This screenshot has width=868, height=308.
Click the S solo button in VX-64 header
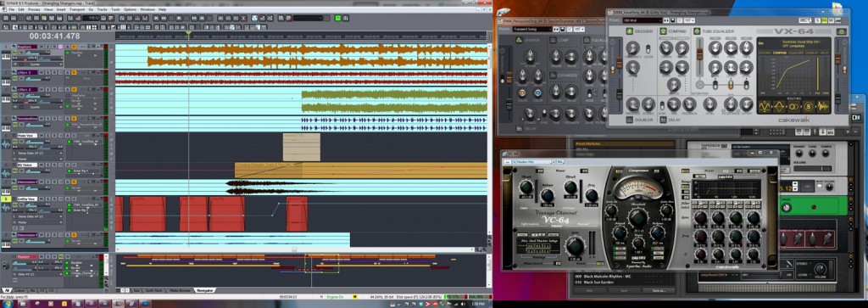click(818, 20)
